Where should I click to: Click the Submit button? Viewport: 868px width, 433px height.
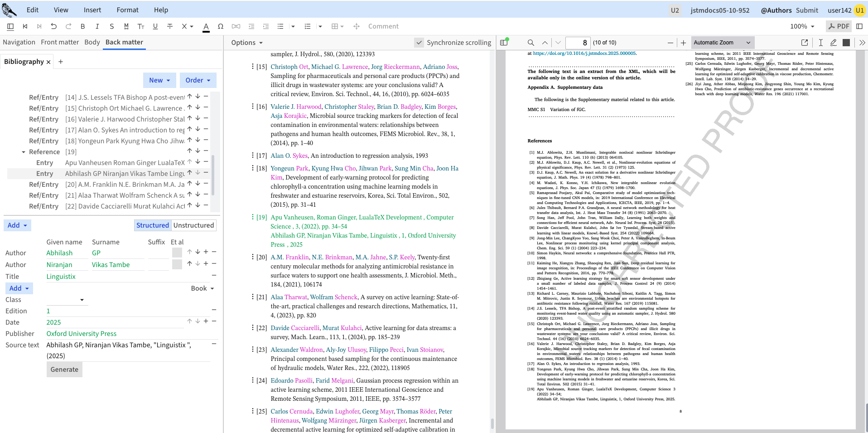[807, 10]
